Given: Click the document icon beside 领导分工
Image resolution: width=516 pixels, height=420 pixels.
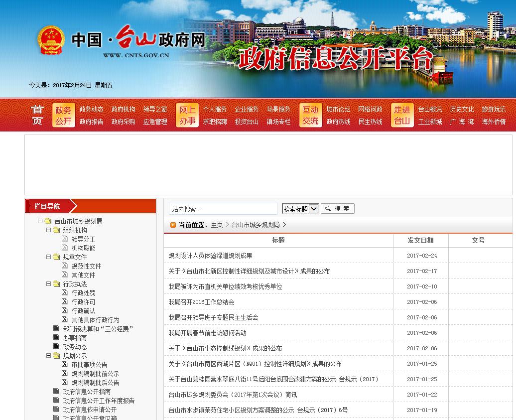Looking at the screenshot, I should pos(65,239).
